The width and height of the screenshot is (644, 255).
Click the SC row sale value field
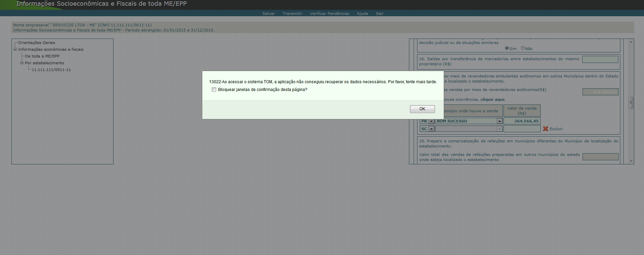click(x=522, y=129)
